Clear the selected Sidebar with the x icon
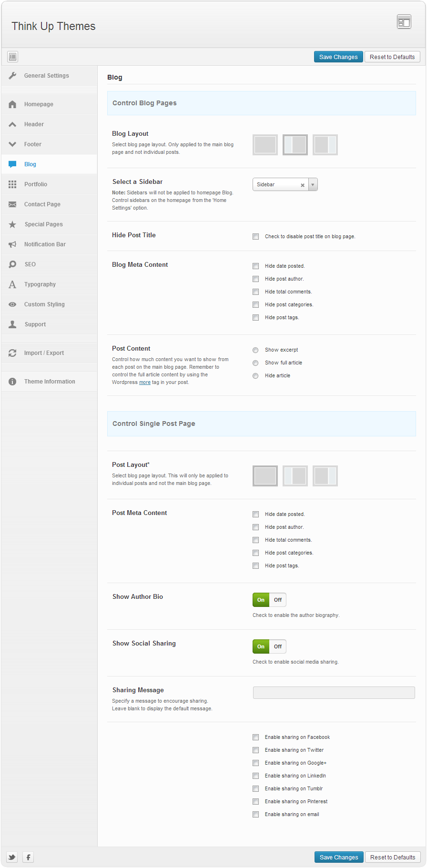The image size is (427, 868). pos(303,185)
